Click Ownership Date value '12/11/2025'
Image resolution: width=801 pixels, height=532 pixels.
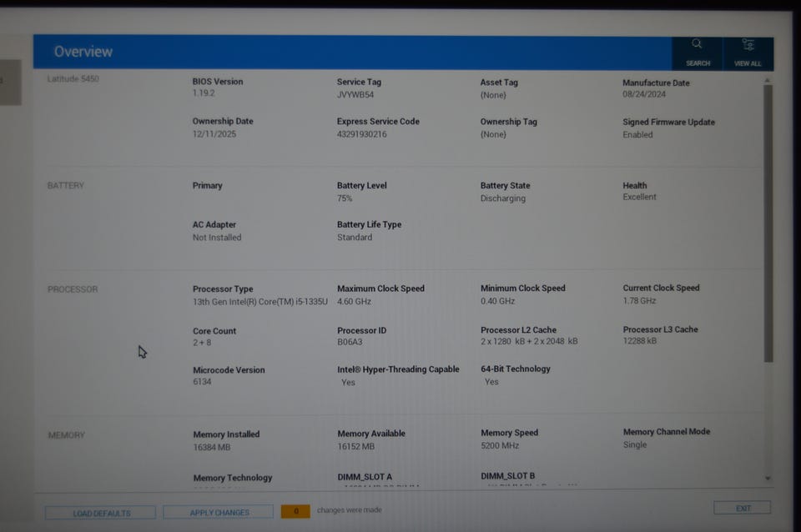tap(214, 133)
